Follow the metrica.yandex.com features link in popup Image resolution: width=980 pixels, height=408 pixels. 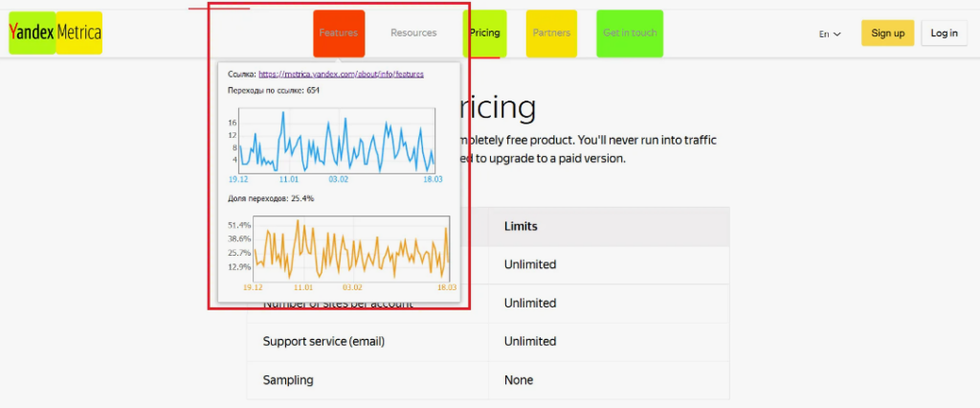click(x=341, y=74)
